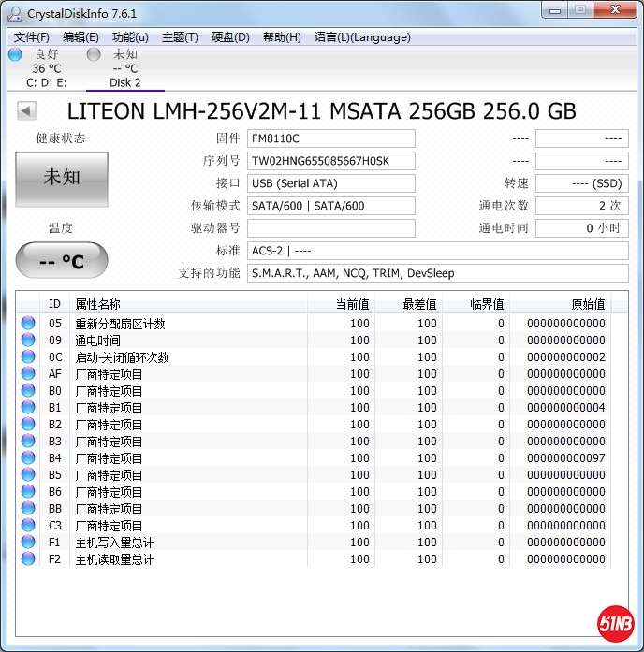Screen dimensions: 644x652
Task: Click the firmware field FM8110C
Action: point(331,138)
